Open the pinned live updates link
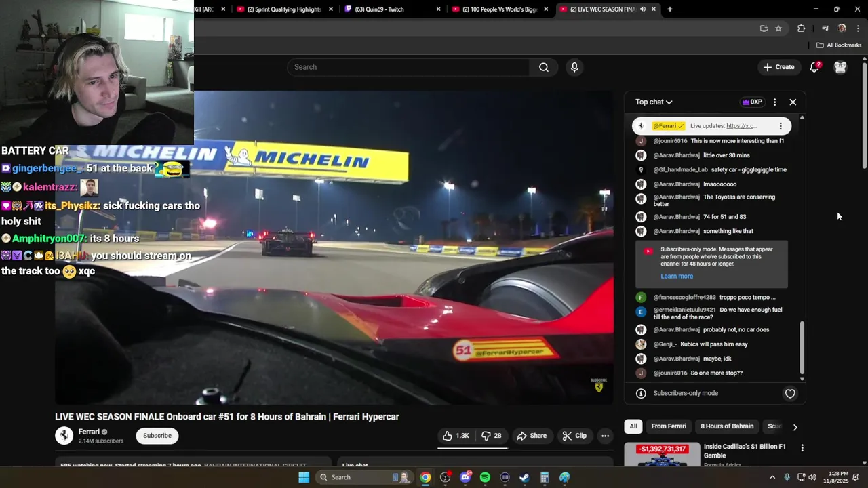The image size is (868, 488). (741, 126)
